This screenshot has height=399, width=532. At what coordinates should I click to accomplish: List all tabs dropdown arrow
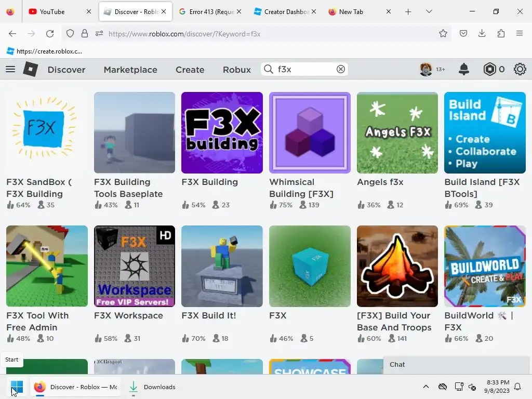pyautogui.click(x=429, y=11)
